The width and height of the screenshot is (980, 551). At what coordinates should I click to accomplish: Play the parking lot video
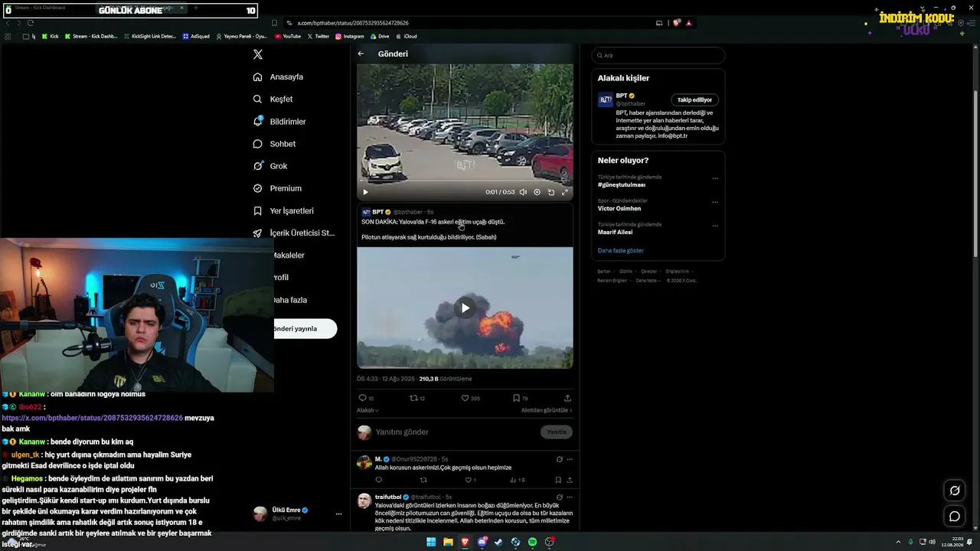click(x=365, y=192)
